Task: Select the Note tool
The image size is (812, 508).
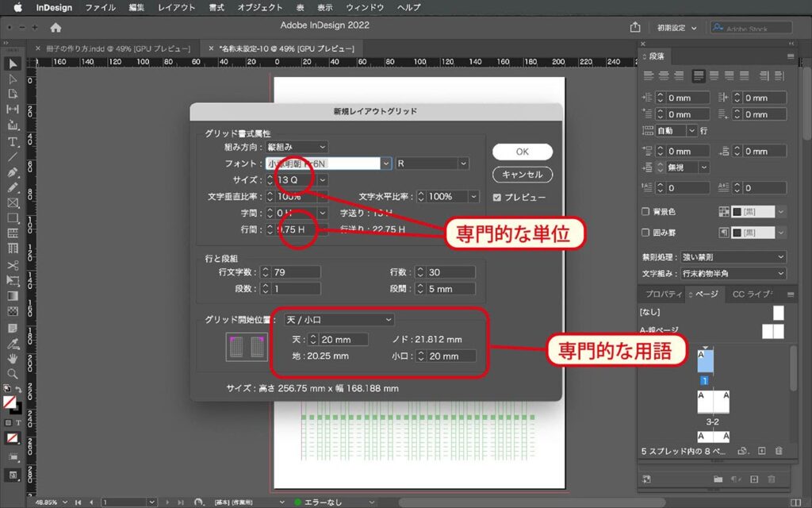Action: (x=13, y=328)
